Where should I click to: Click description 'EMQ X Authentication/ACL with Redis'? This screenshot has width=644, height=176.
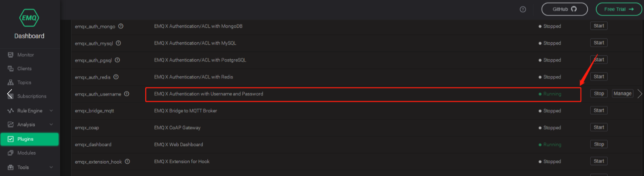pyautogui.click(x=193, y=77)
